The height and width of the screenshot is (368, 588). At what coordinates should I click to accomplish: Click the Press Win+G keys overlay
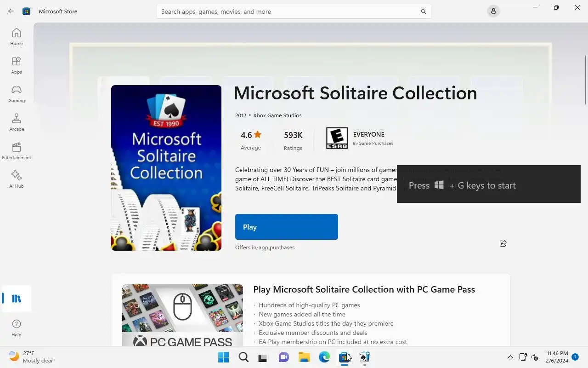point(489,184)
